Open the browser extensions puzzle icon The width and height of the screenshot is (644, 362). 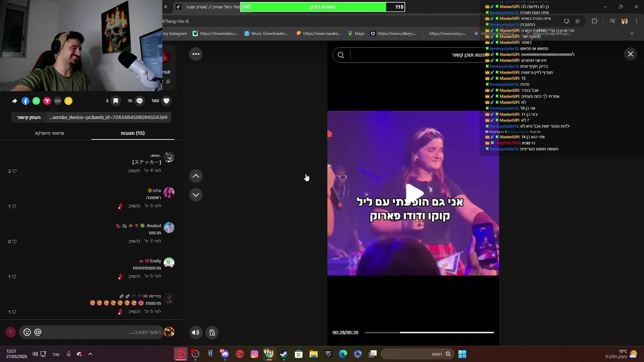pyautogui.click(x=595, y=21)
